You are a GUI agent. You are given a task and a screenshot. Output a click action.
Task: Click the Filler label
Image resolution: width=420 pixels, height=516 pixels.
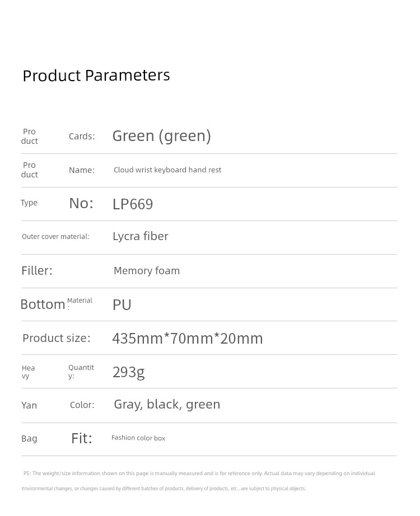[x=37, y=270]
